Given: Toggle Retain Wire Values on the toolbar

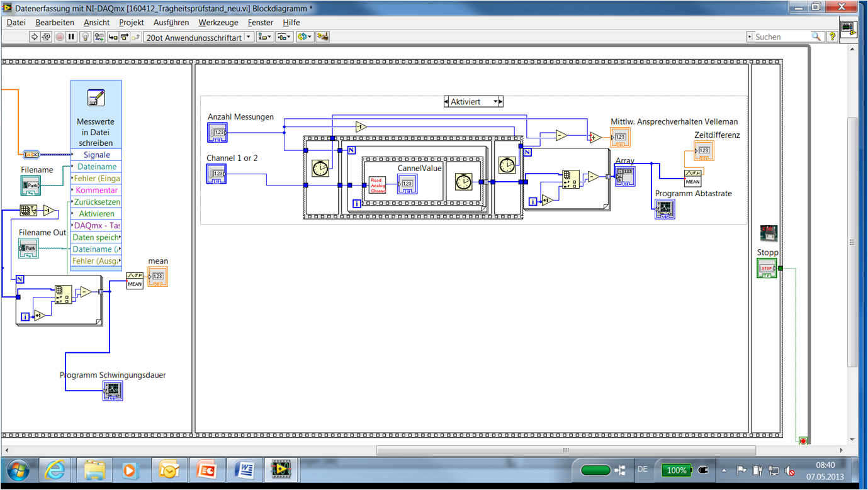Looking at the screenshot, I should point(99,36).
